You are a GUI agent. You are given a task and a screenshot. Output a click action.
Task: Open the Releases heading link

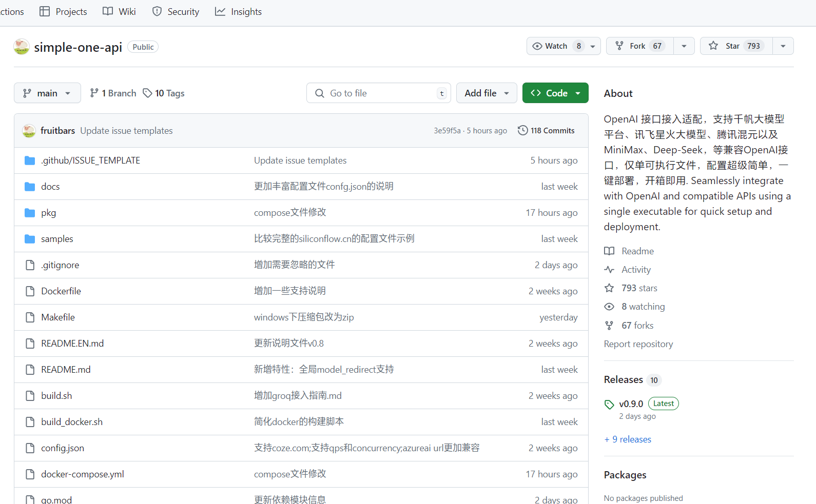pos(624,379)
